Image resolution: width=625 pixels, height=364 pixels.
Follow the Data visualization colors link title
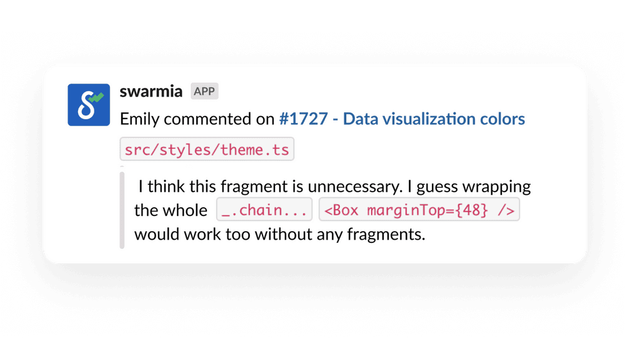[x=434, y=119]
